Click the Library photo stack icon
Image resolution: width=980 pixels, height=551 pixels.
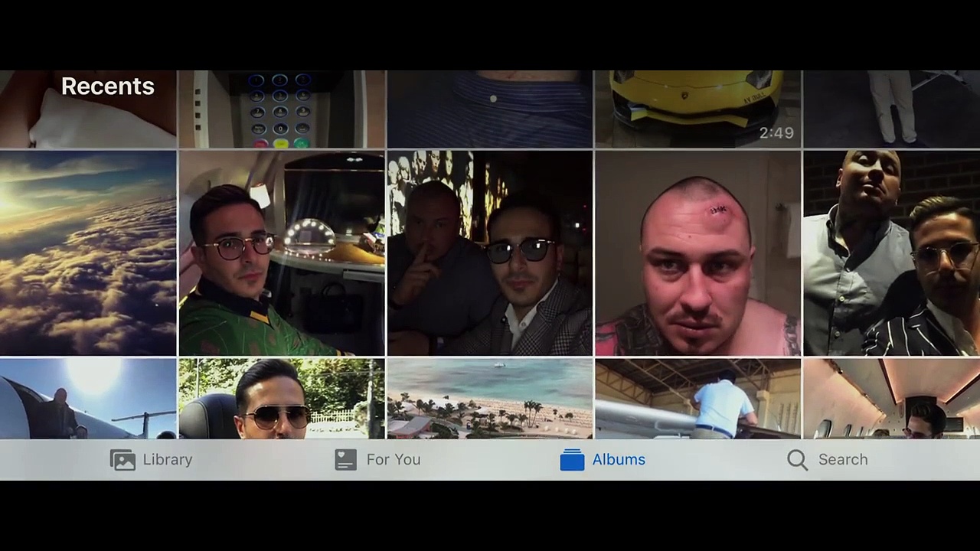click(x=122, y=460)
